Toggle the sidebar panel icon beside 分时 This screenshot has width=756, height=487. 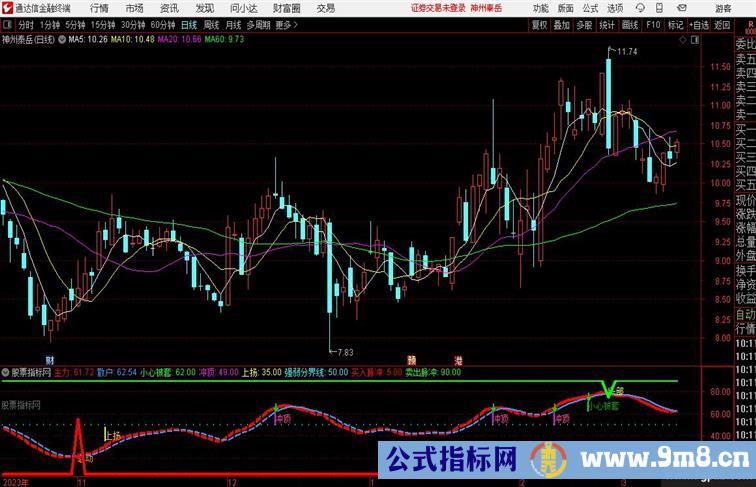7,25
